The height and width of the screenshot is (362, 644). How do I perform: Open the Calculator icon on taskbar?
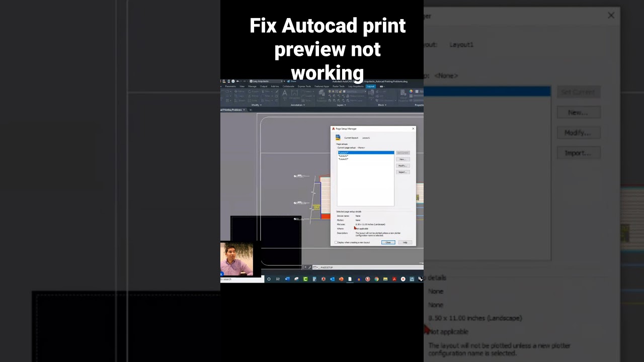314,279
